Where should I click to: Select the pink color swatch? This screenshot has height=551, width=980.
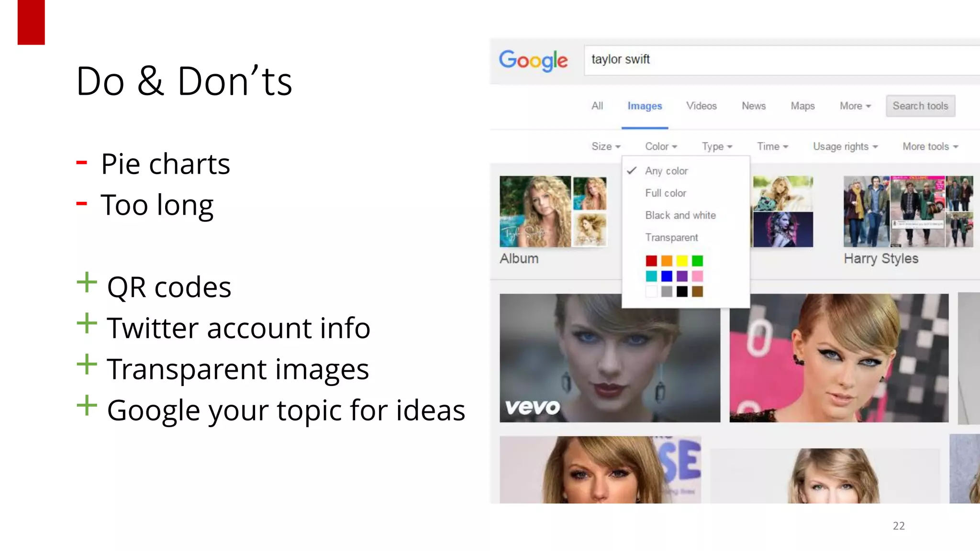coord(697,276)
